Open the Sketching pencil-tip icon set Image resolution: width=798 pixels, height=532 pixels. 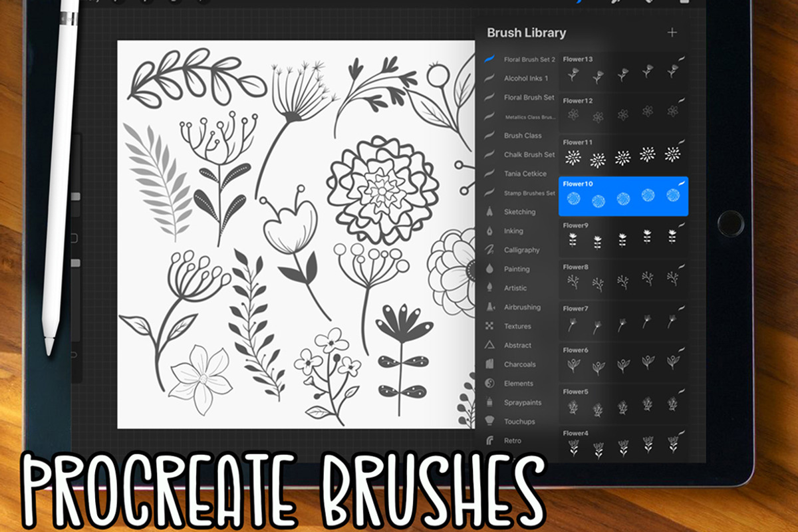coord(489,211)
